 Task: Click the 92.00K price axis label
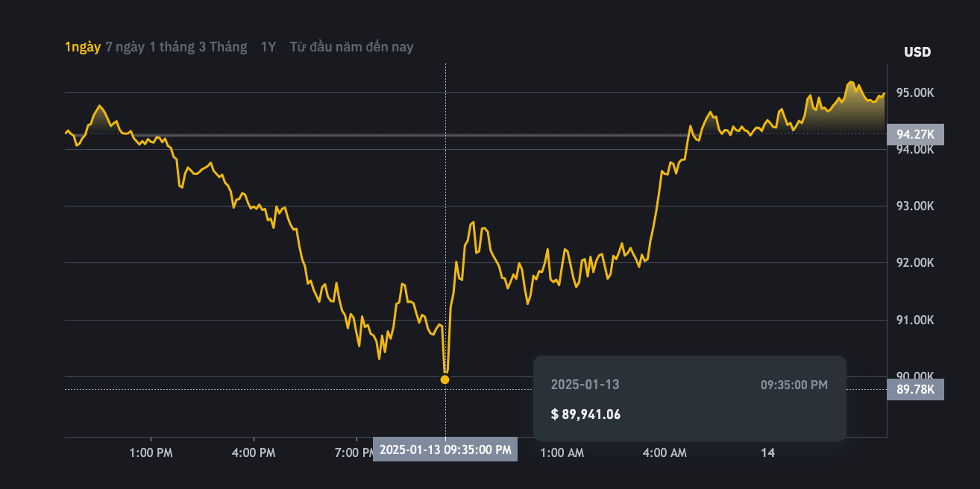coord(914,262)
